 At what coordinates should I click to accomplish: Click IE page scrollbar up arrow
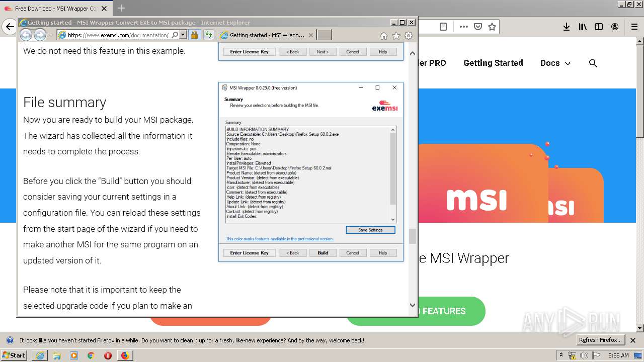click(413, 53)
